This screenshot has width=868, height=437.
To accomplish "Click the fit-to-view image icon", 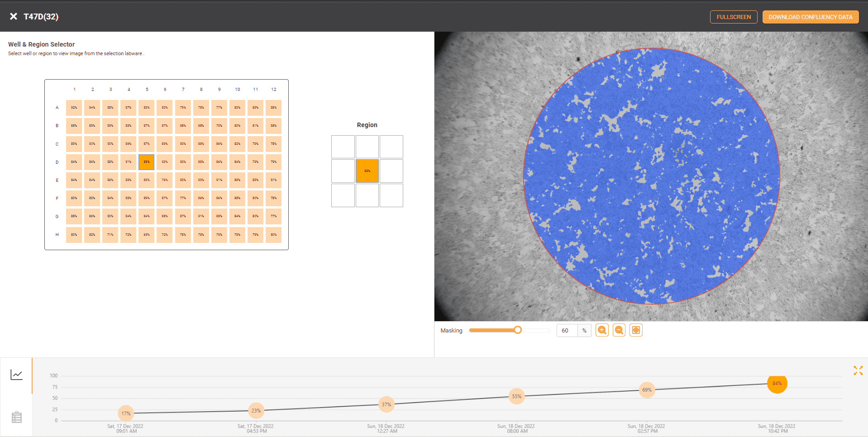I will (636, 330).
